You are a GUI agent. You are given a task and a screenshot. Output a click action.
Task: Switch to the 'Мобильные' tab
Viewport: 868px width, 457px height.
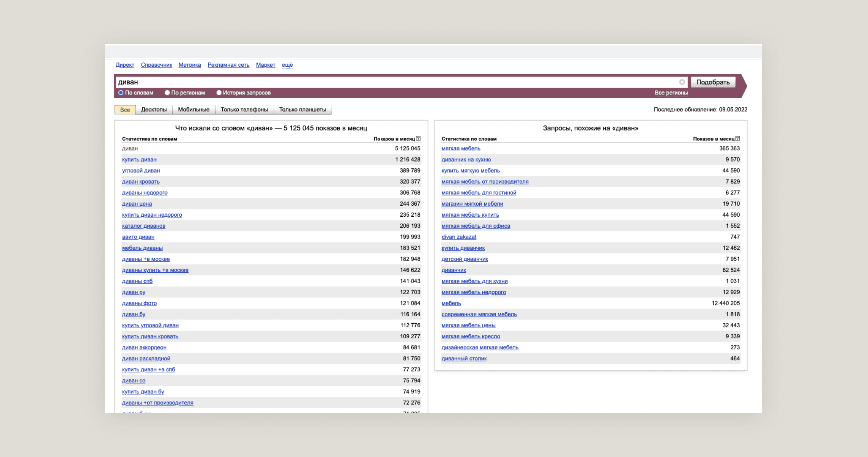194,110
